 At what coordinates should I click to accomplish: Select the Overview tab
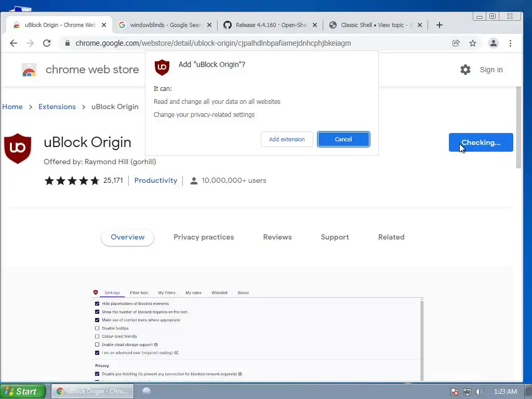click(x=128, y=237)
